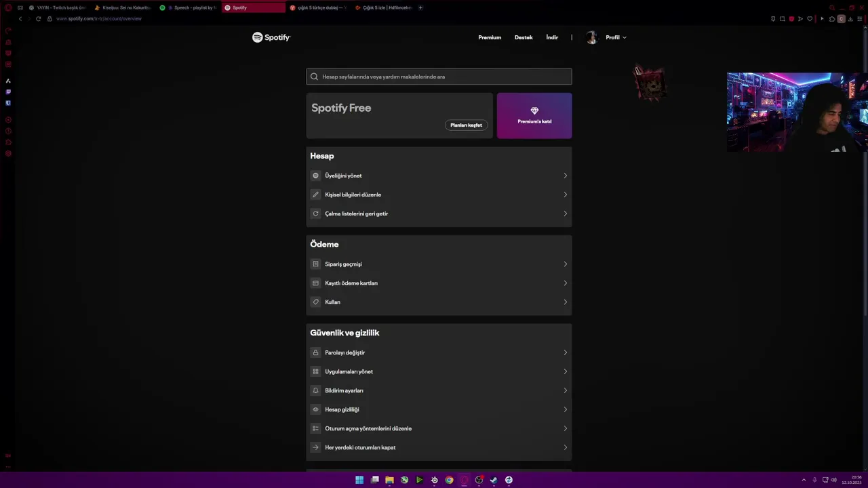Click the Premium'a katıl card

tap(534, 116)
